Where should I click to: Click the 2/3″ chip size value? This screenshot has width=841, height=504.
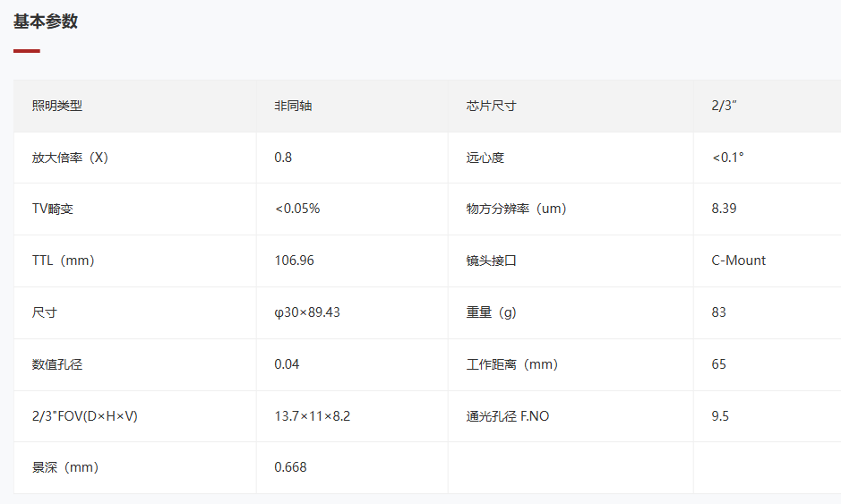(724, 106)
